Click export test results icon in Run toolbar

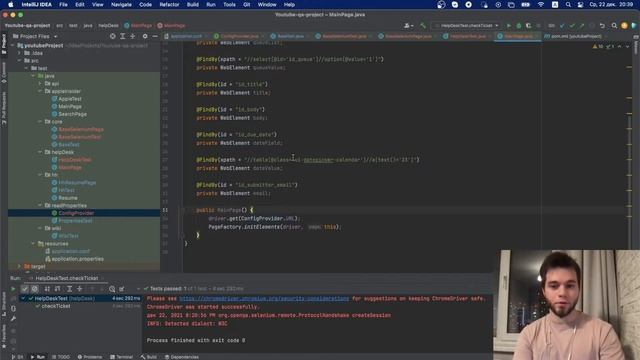coord(122,289)
